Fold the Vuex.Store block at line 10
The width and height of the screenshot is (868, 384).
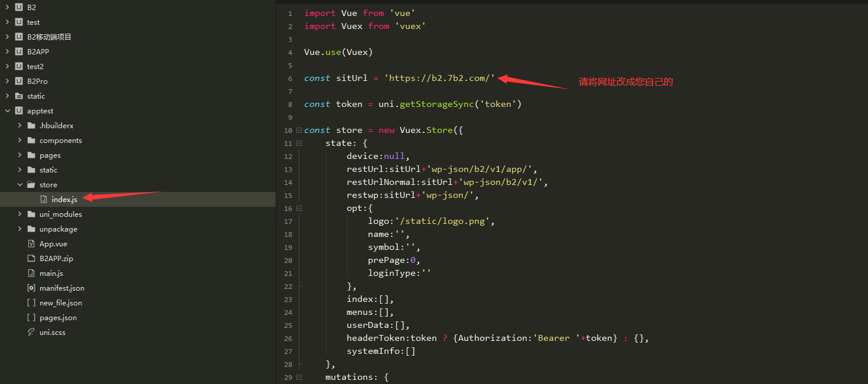299,131
